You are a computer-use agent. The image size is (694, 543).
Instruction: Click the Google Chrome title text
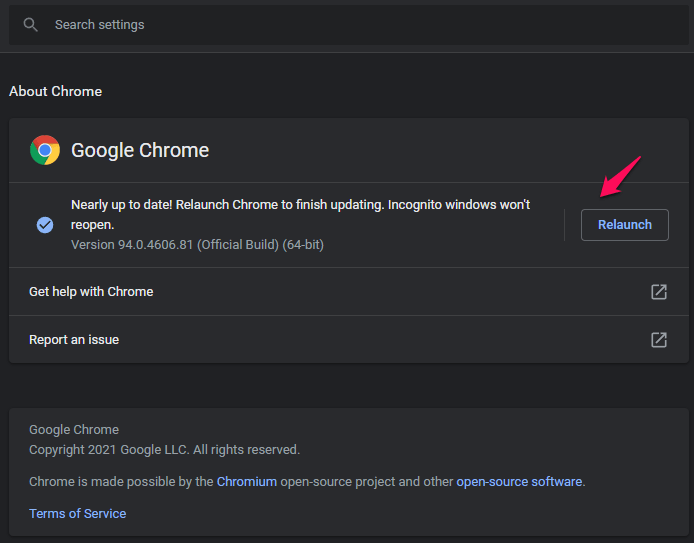coord(140,150)
